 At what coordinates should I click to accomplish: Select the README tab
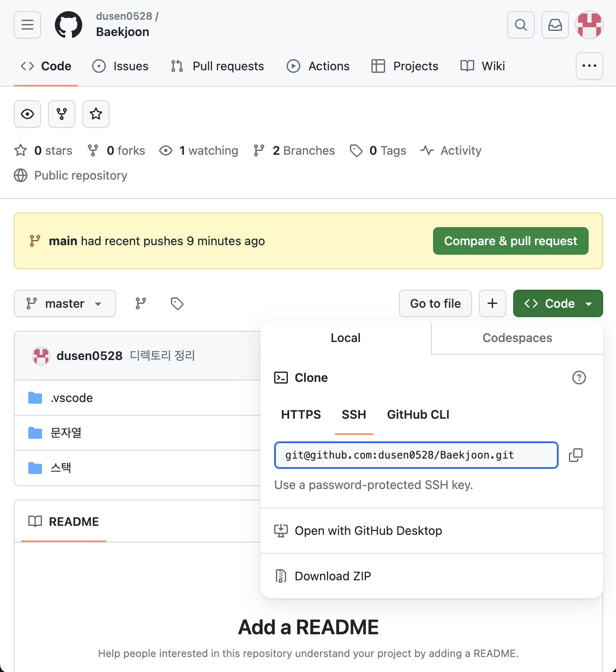coord(63,522)
